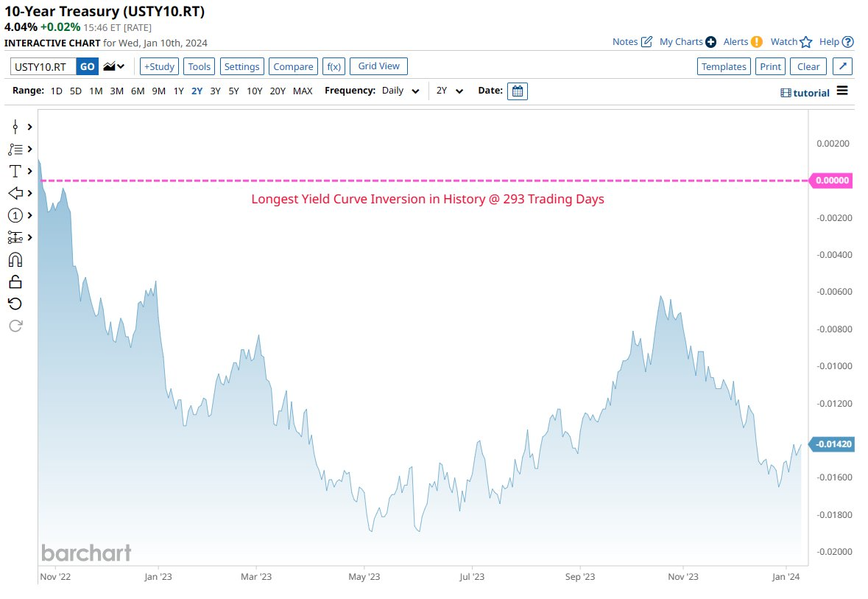Expand arrow marker options chevron

(30, 193)
